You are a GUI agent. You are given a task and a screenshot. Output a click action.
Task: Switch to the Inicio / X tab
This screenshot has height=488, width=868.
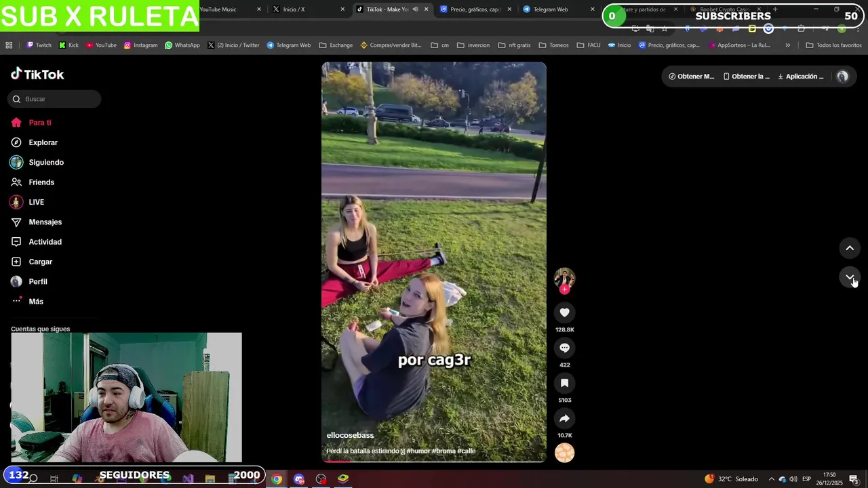tap(308, 9)
